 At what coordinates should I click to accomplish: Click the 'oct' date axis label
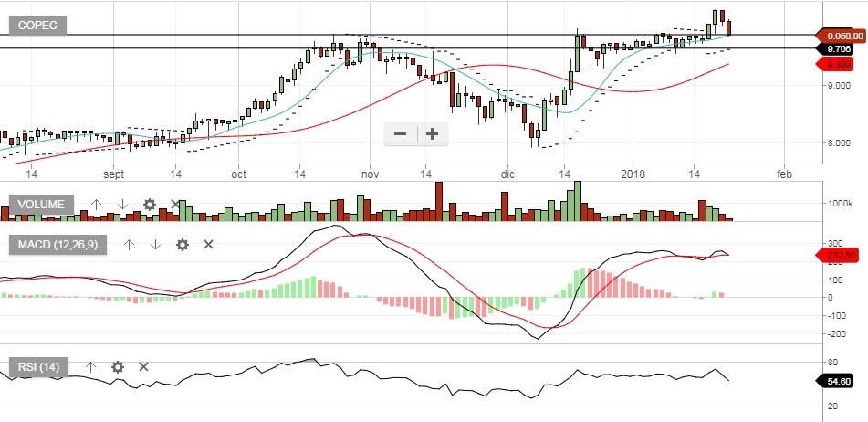pos(238,174)
